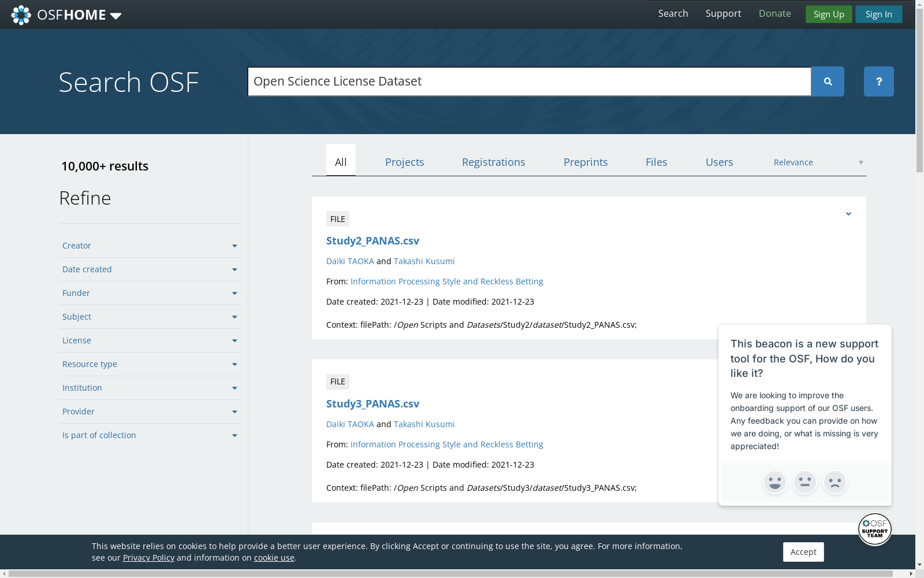This screenshot has height=578, width=924.
Task: Click the FILE badge on Study3_PANAS.csv
Action: coord(338,381)
